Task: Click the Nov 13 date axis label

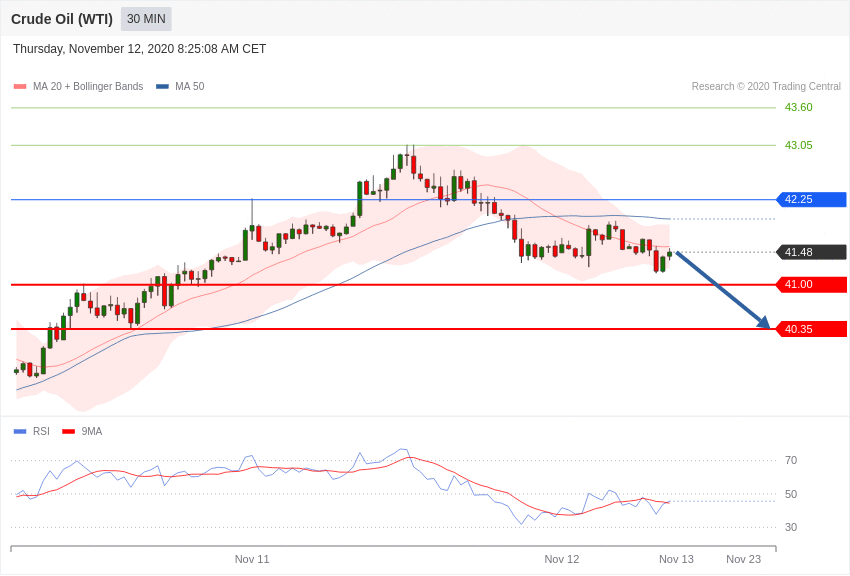Action: click(676, 559)
